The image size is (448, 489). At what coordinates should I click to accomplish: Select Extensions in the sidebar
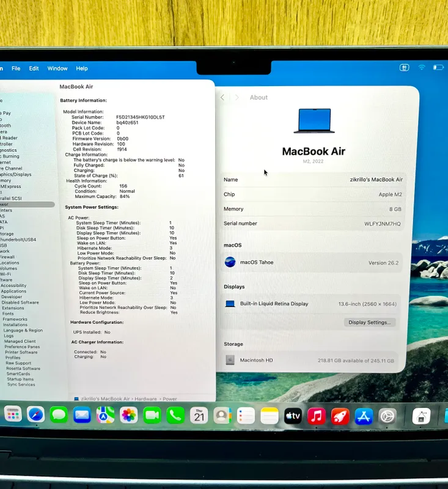coord(13,308)
